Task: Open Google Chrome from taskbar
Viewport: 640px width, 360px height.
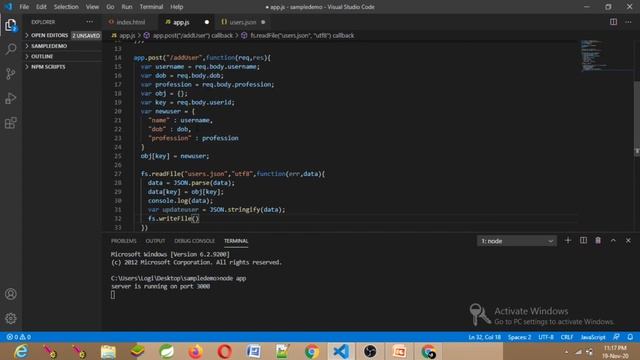Action: tap(312, 351)
